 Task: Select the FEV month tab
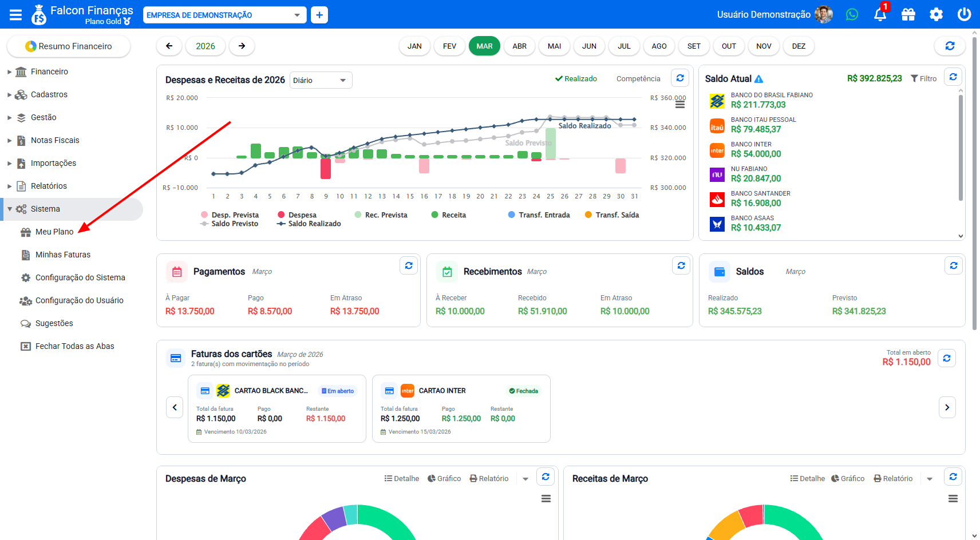pyautogui.click(x=449, y=46)
